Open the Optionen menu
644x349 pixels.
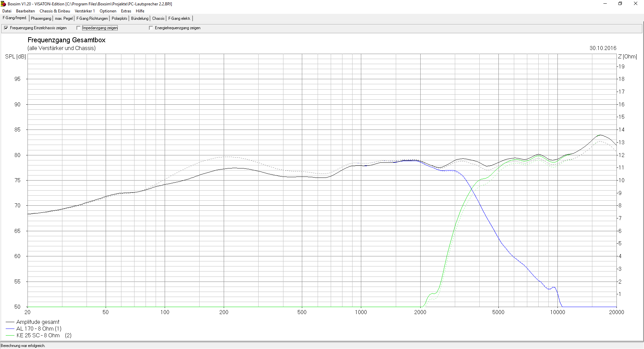tap(108, 11)
